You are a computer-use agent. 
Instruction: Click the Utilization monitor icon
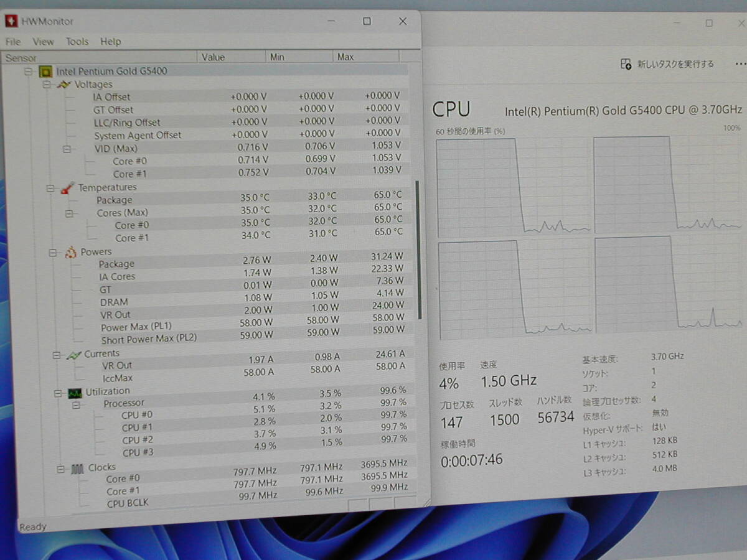75,393
